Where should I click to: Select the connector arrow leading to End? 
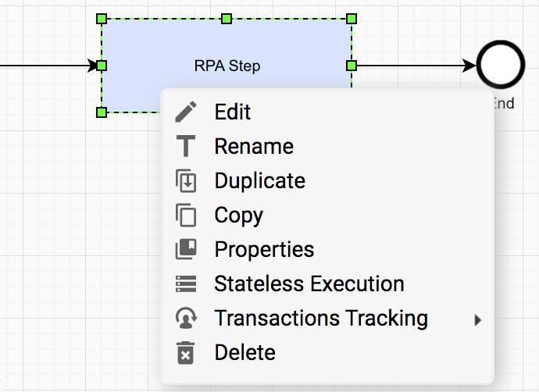(x=416, y=66)
